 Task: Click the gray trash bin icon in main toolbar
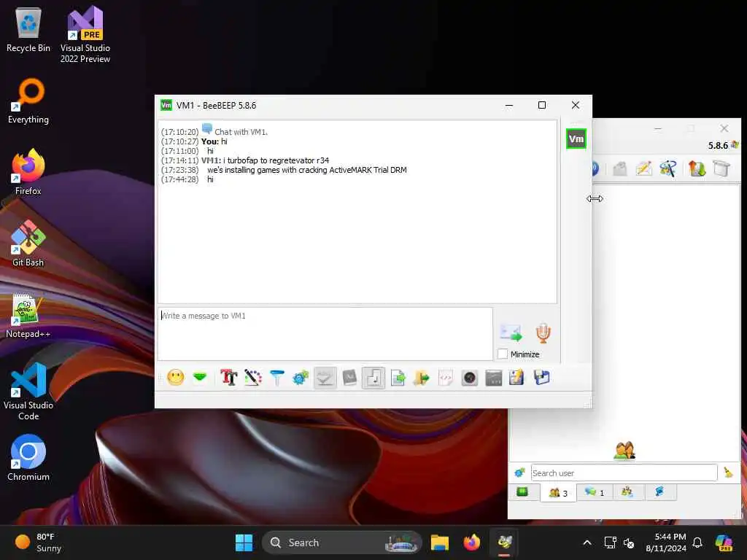point(721,168)
